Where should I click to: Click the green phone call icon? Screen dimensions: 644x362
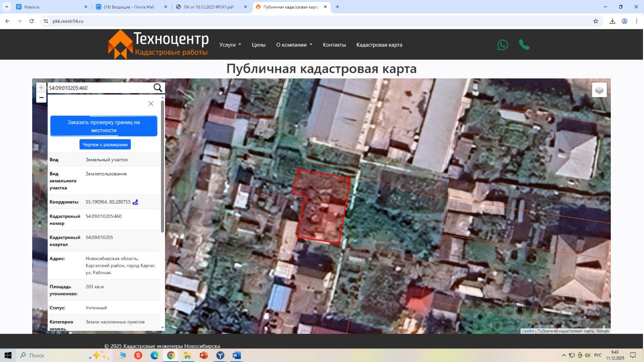click(524, 45)
